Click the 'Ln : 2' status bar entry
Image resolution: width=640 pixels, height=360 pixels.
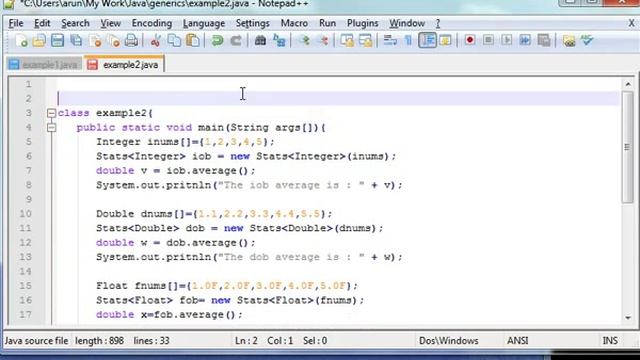point(246,340)
